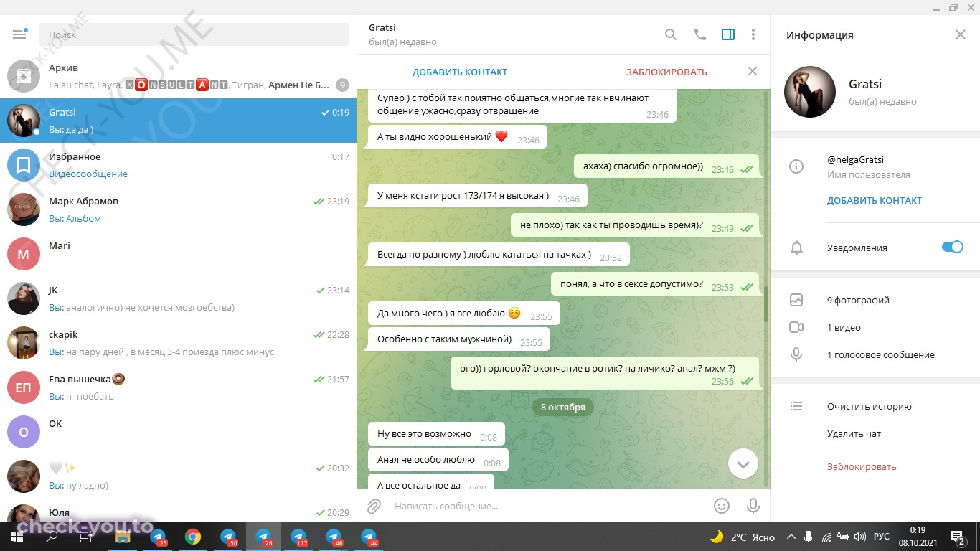Click ДОБАВИТЬ КОНТАКТ under the username
The image size is (980, 551).
click(875, 200)
